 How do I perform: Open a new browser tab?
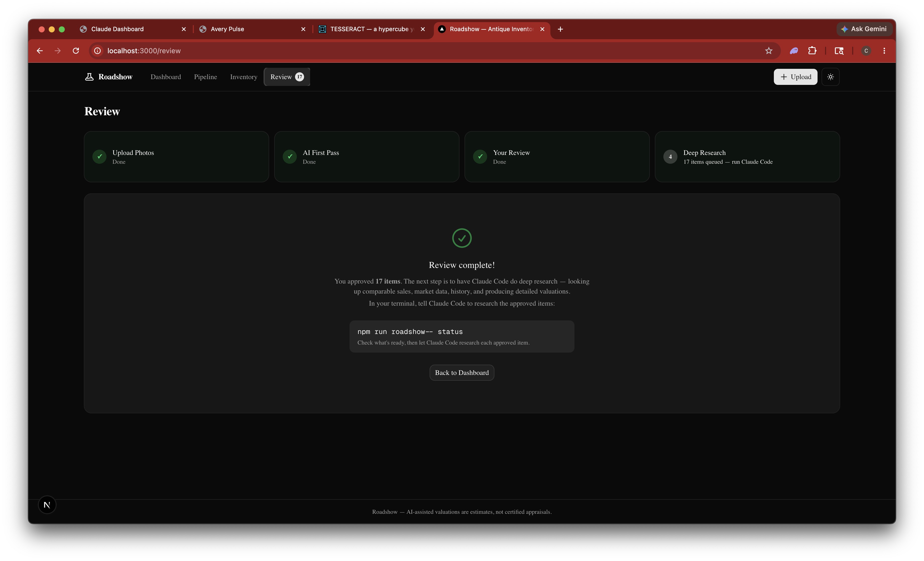point(560,29)
